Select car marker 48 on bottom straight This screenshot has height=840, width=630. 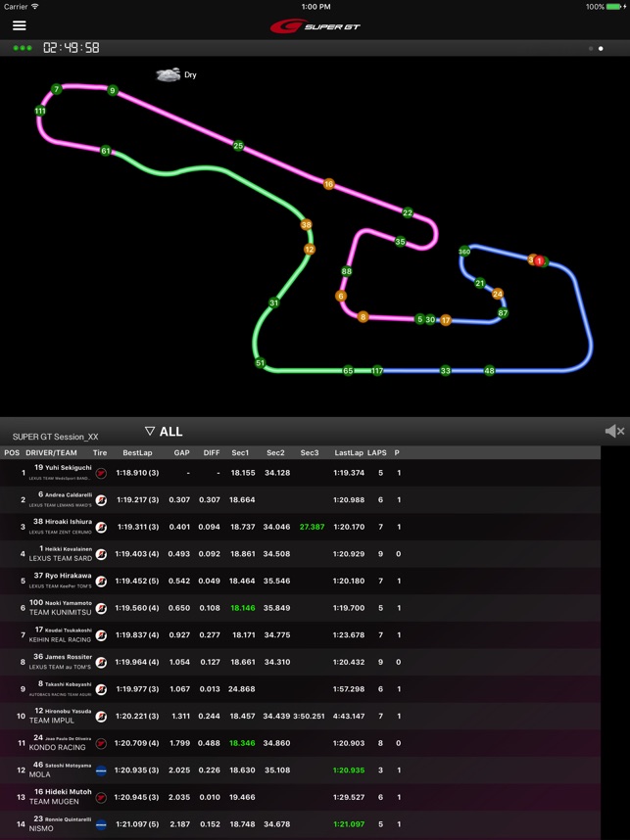489,370
